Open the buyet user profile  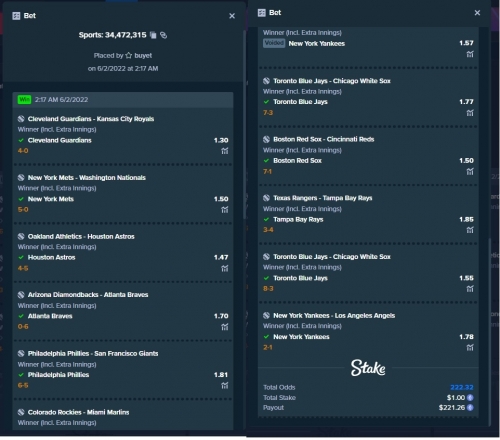pyautogui.click(x=143, y=56)
